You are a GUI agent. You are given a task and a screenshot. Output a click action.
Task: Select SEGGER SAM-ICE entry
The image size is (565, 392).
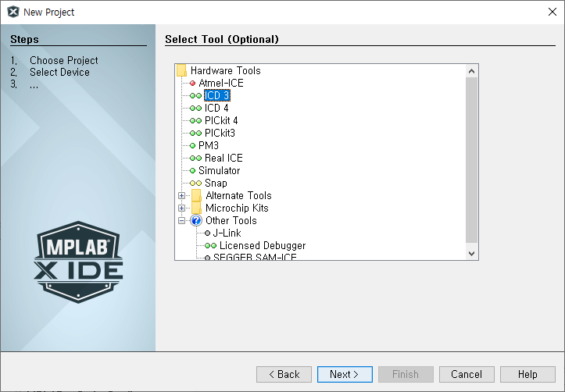255,257
